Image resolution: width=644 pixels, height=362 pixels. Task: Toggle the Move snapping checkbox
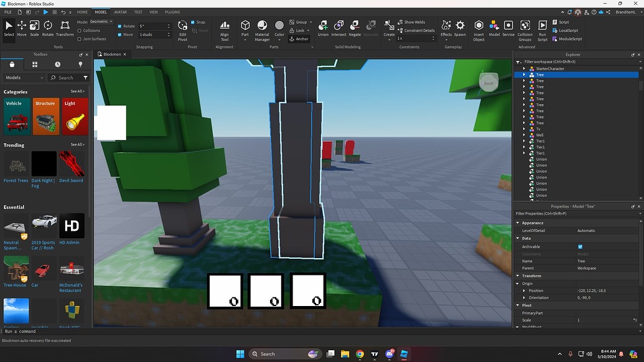click(119, 35)
